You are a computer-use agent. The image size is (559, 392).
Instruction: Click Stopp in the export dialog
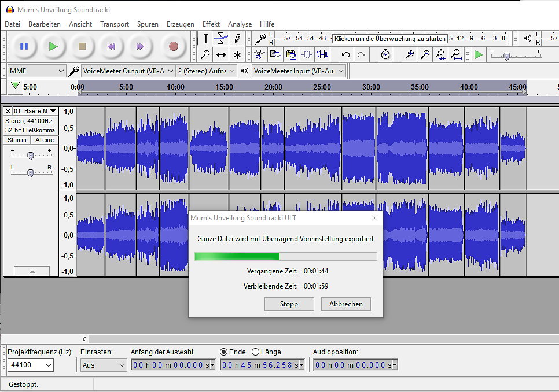289,304
